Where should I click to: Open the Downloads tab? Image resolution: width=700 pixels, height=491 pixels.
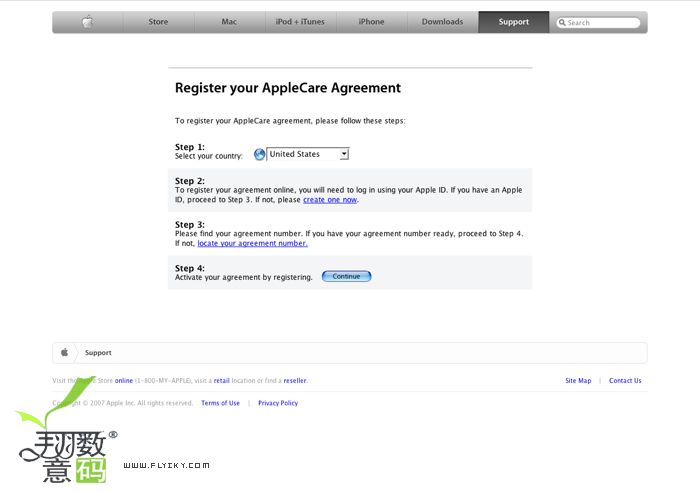(x=442, y=22)
